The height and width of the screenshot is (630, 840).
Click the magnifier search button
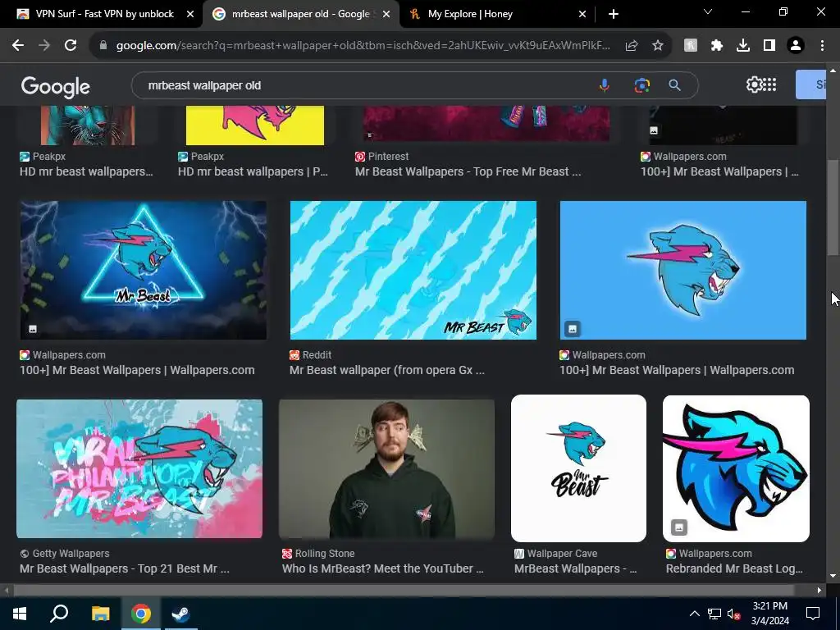(674, 85)
